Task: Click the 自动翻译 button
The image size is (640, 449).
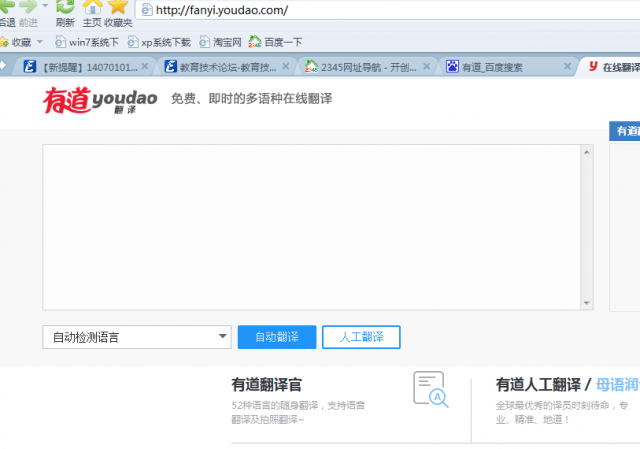Action: pyautogui.click(x=277, y=337)
